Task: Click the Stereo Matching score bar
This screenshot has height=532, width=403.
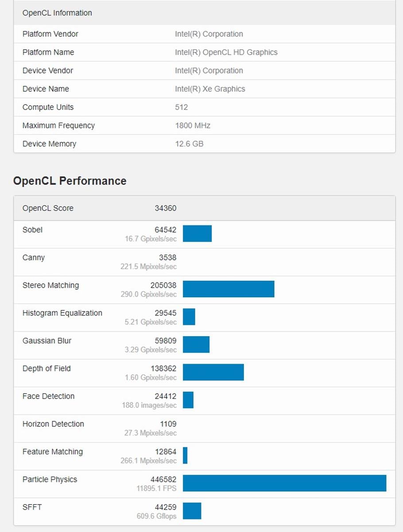Action: click(x=229, y=289)
